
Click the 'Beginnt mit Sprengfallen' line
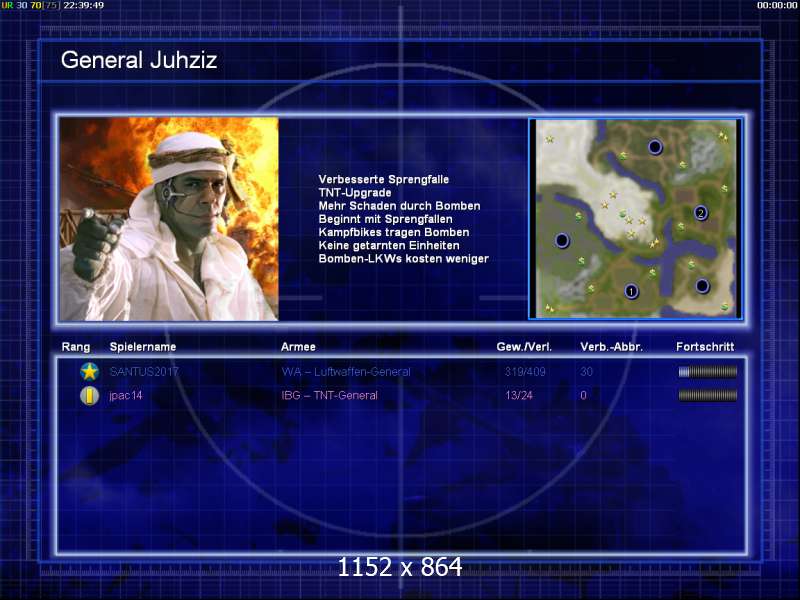[385, 219]
